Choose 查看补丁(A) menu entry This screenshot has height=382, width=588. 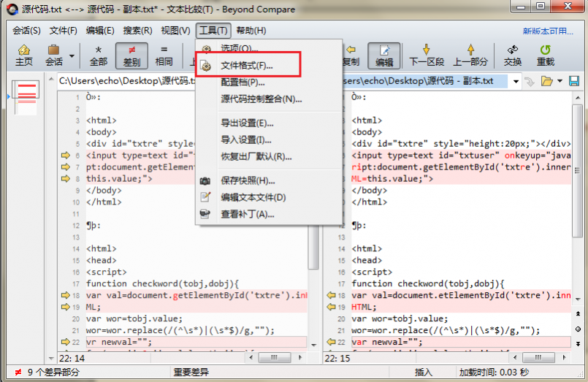point(269,214)
